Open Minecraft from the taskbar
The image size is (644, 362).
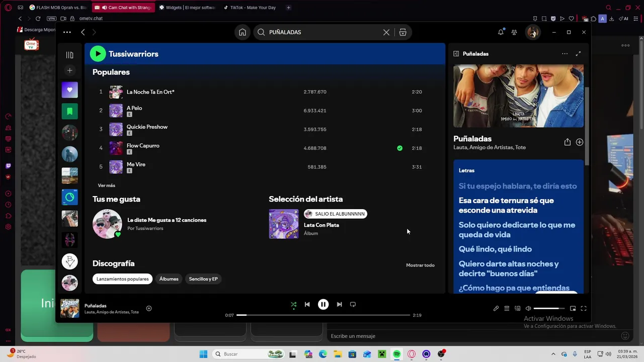[x=382, y=354]
